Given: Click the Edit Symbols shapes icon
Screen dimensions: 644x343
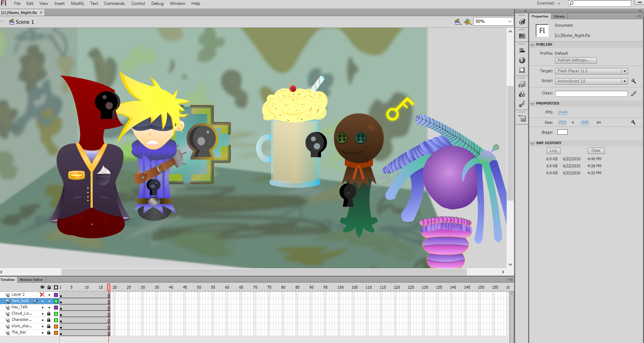Looking at the screenshot, I should point(467,22).
